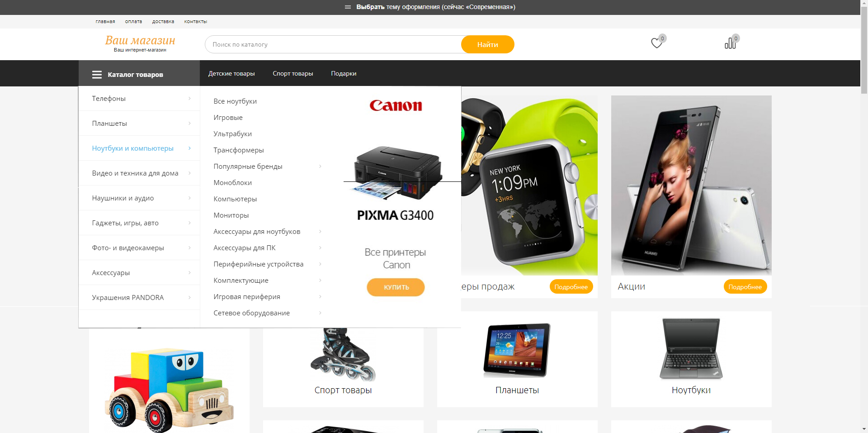Click the Ваш магазин store logo
Viewport: 868px width, 433px height.
click(x=140, y=44)
